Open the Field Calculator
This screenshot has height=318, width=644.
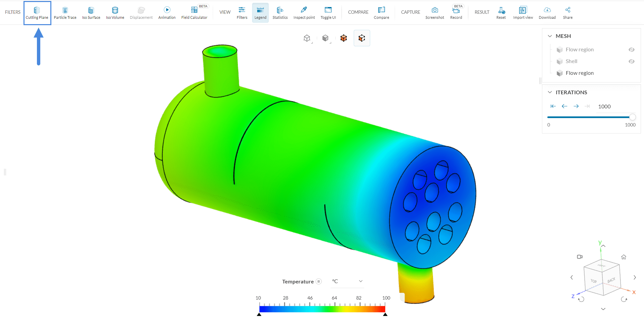[x=194, y=13]
